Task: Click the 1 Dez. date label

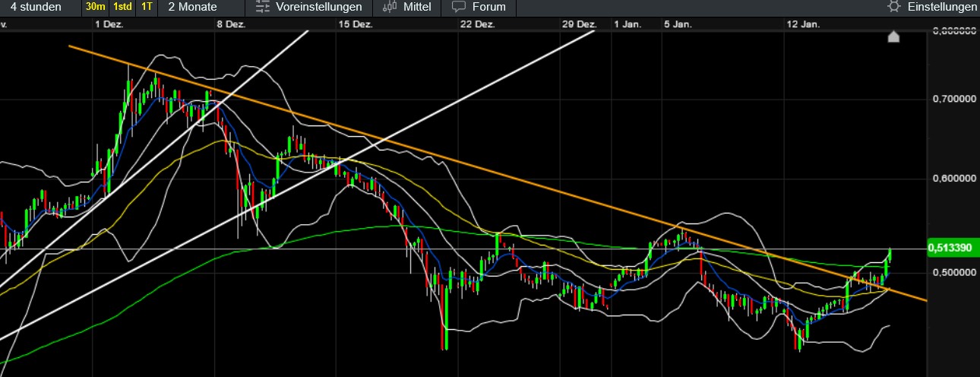Action: tap(109, 24)
